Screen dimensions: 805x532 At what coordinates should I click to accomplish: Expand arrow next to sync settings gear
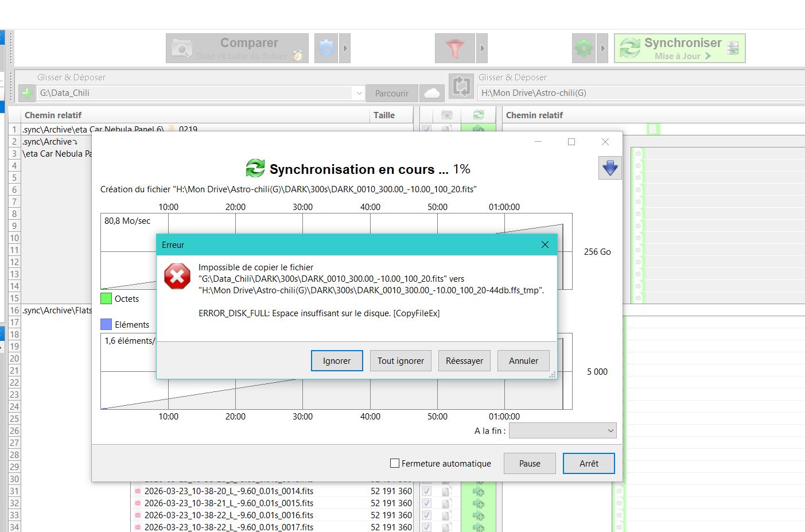point(602,48)
